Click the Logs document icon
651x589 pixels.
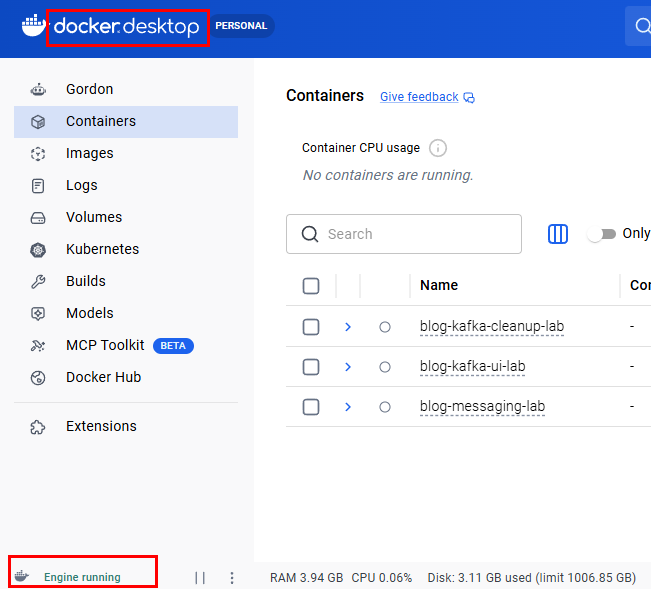coord(38,186)
